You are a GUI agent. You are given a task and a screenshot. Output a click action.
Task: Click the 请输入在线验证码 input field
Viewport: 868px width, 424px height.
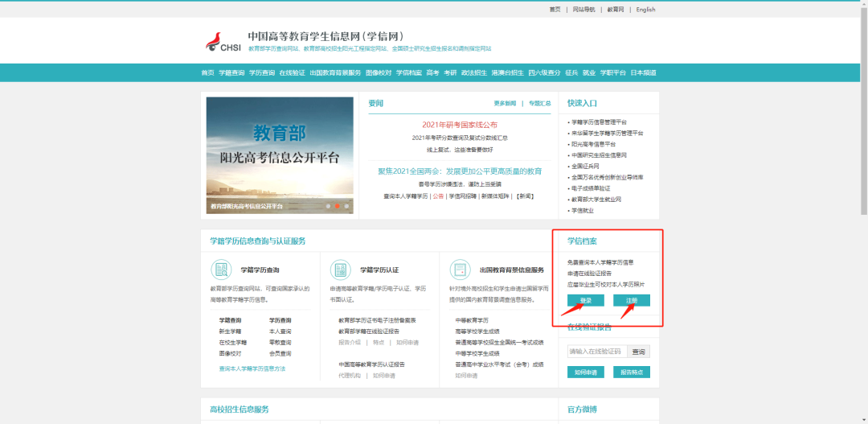[x=597, y=352]
